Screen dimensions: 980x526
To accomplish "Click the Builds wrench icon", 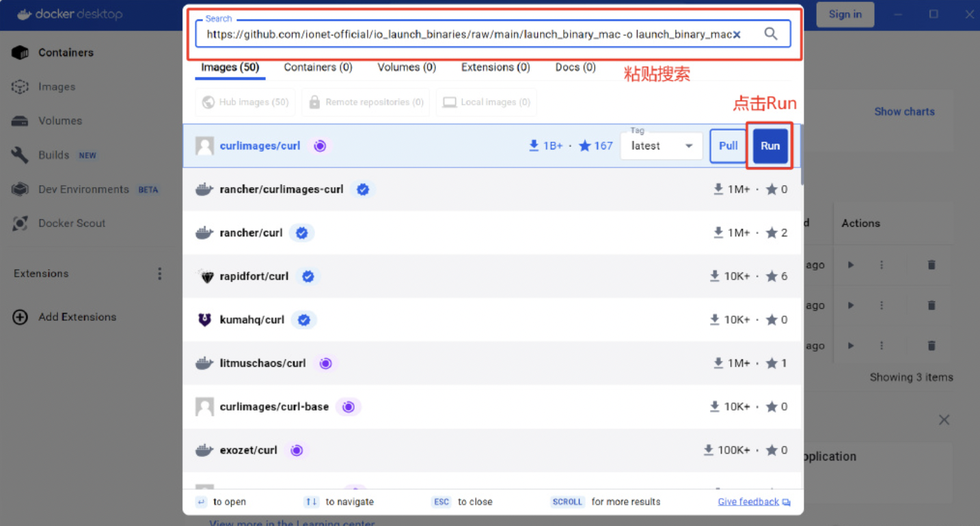I will coord(20,155).
